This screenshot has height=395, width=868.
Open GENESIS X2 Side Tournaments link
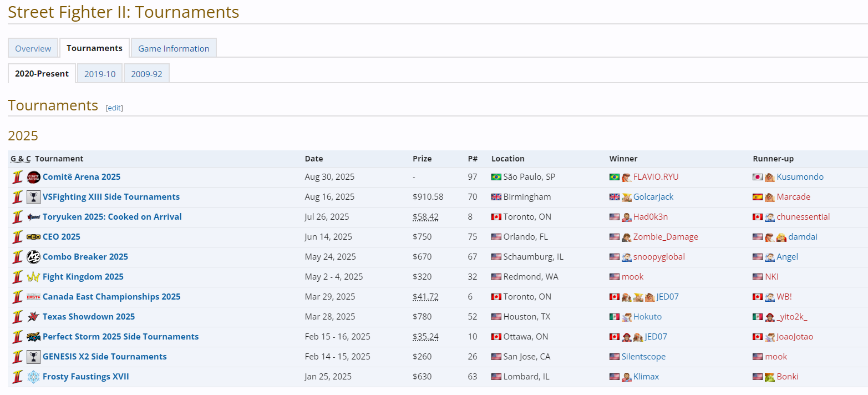[x=105, y=357]
